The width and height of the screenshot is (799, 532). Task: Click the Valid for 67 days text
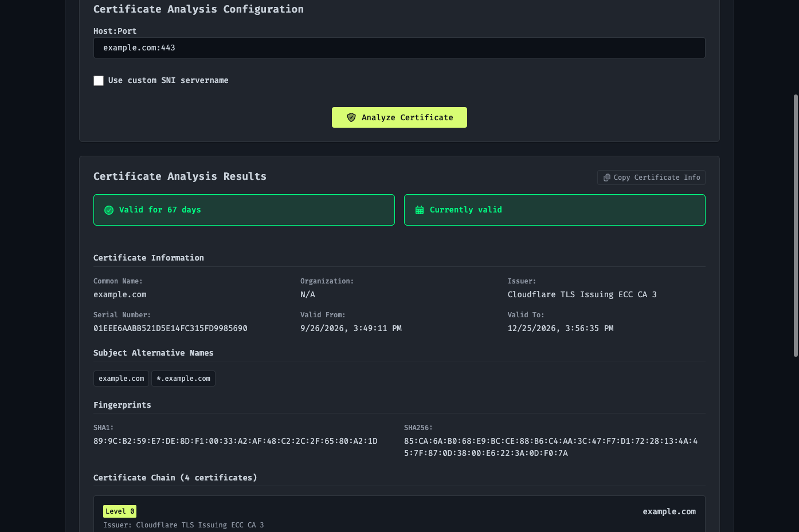160,210
